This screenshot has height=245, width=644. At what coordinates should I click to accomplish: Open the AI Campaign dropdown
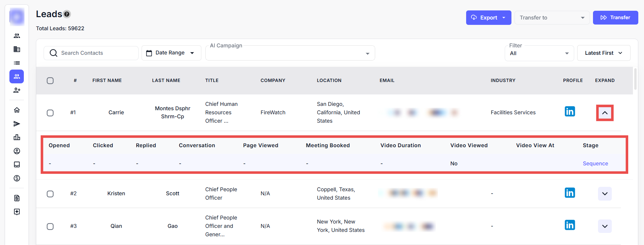point(290,53)
